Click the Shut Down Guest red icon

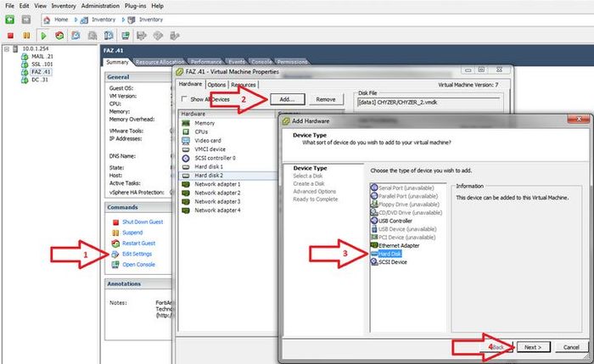pos(116,222)
